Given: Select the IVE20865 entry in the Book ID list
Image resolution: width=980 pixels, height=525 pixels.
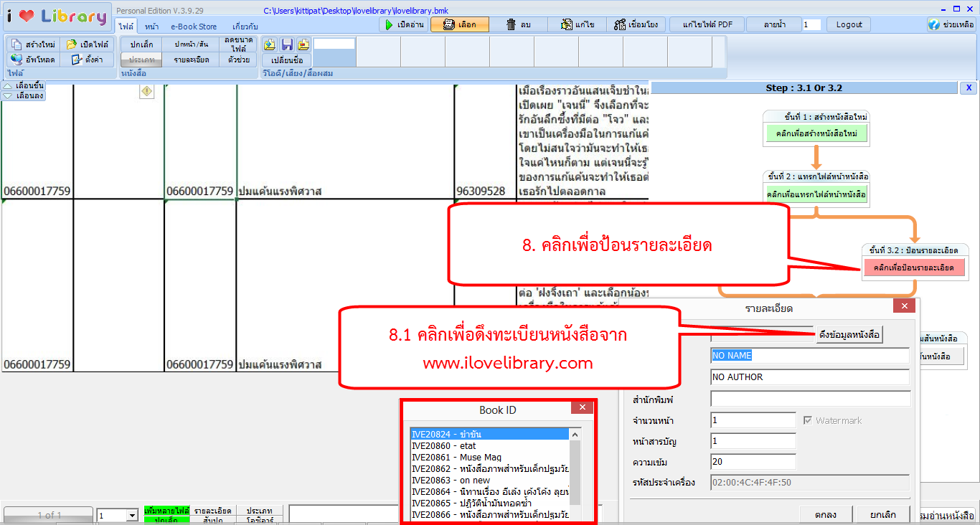Looking at the screenshot, I should click(491, 503).
